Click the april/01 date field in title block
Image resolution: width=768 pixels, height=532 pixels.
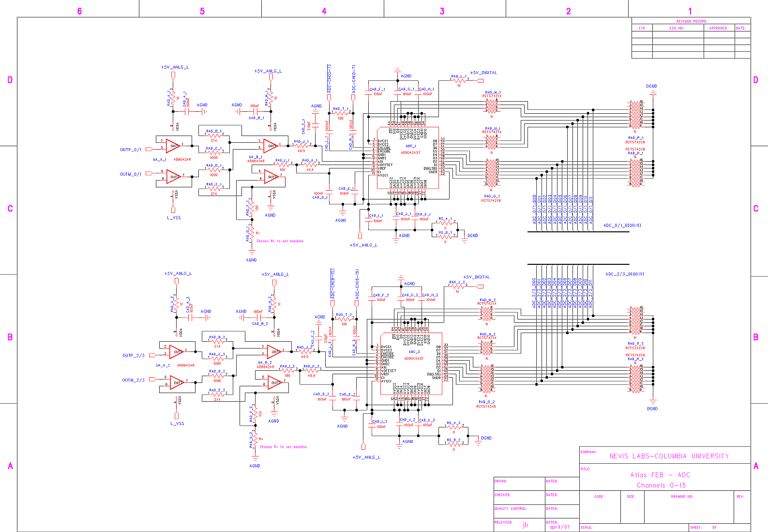pyautogui.click(x=559, y=527)
